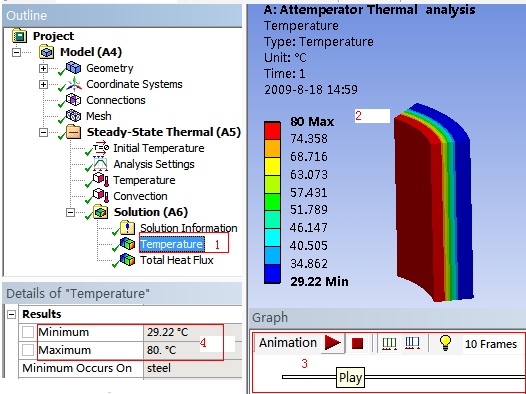This screenshot has width=526, height=394.
Task: Select Initial Temperature in the tree
Action: coord(158,148)
